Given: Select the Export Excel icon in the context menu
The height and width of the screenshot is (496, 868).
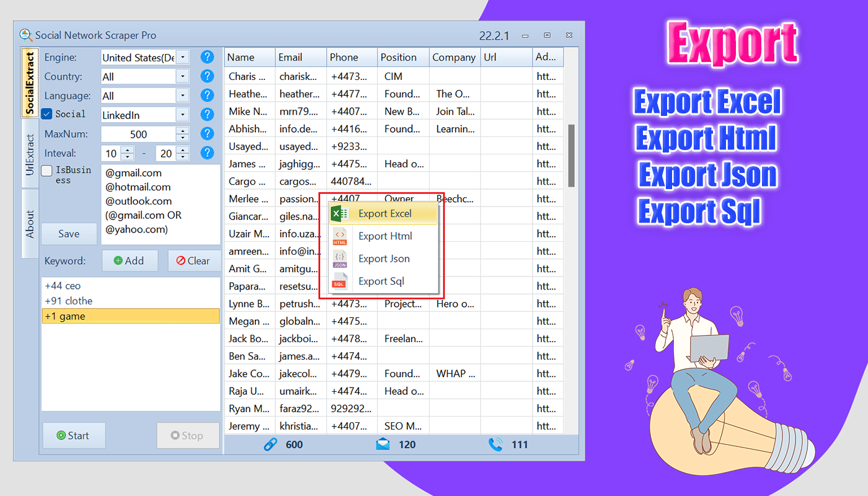Looking at the screenshot, I should pos(339,213).
